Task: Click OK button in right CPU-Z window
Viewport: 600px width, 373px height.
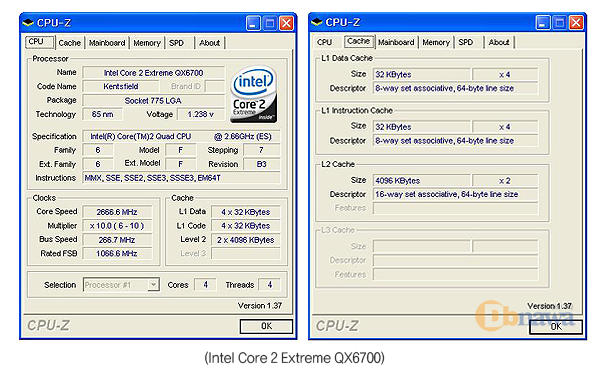Action: pyautogui.click(x=556, y=327)
